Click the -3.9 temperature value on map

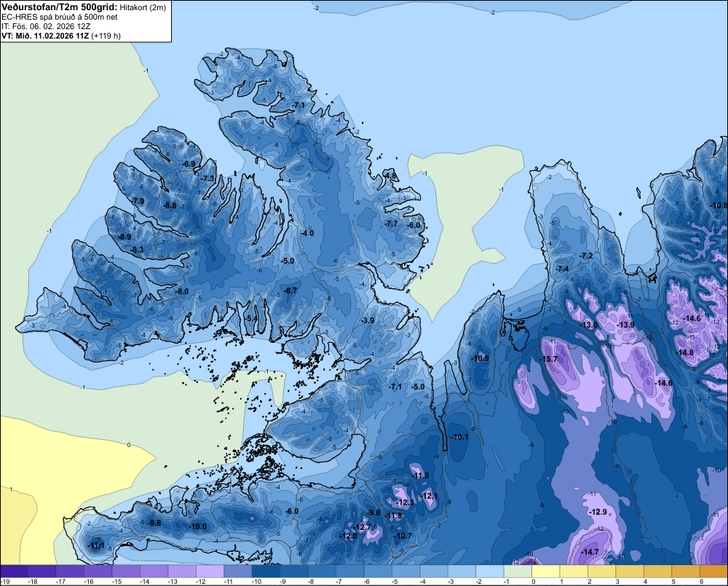pyautogui.click(x=368, y=321)
